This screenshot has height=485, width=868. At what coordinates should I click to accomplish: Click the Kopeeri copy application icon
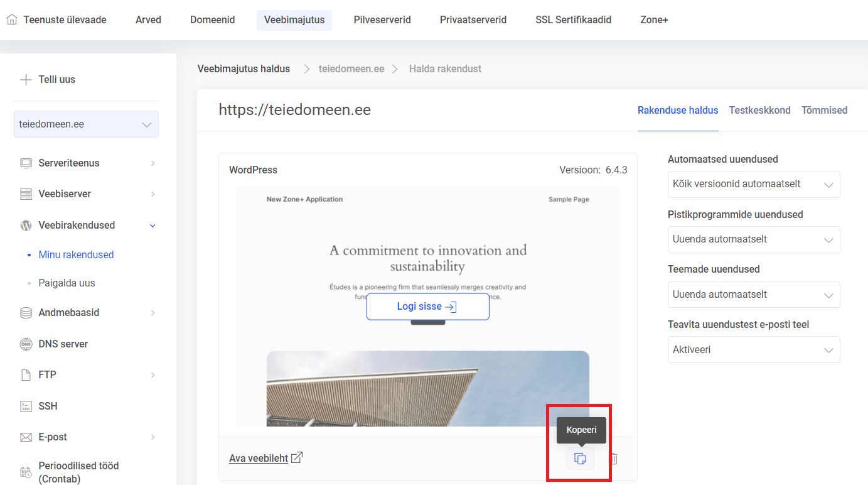tap(580, 459)
